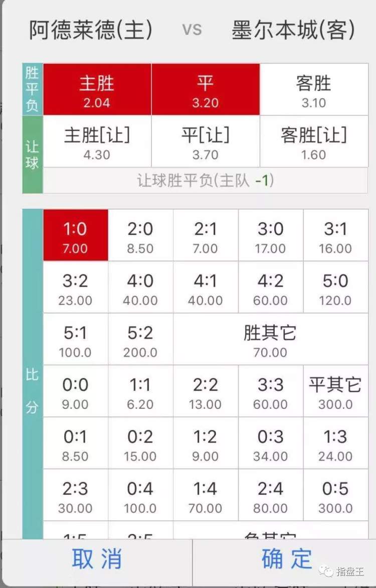
Task: Select the 2:1 score at 7.00
Action: 206,235
